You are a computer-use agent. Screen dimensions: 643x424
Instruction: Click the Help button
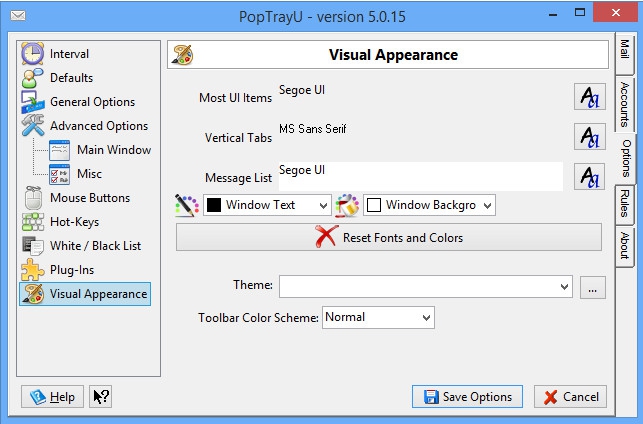click(x=52, y=397)
